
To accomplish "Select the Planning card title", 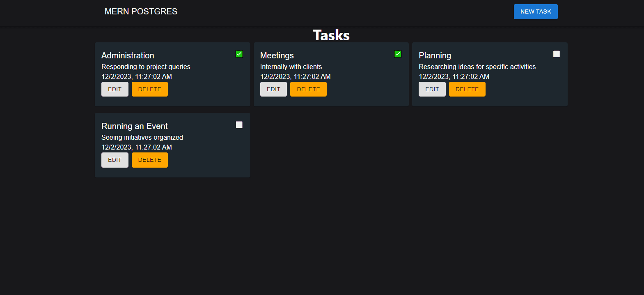I will (435, 55).
